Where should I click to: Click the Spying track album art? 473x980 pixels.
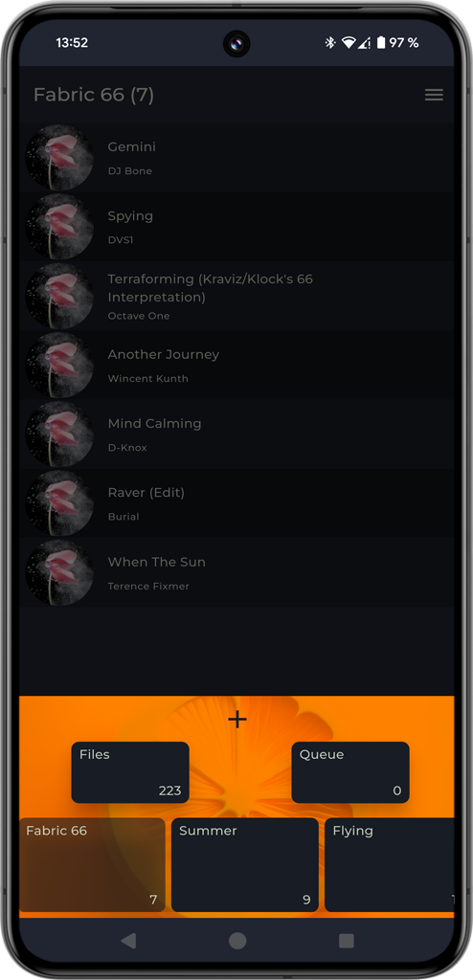pos(59,226)
